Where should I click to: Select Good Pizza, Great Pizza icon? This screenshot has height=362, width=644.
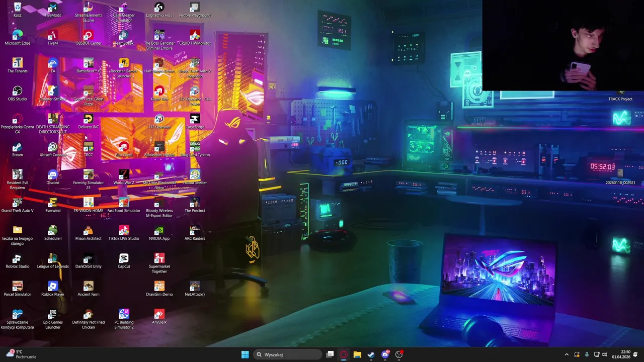pos(89,96)
